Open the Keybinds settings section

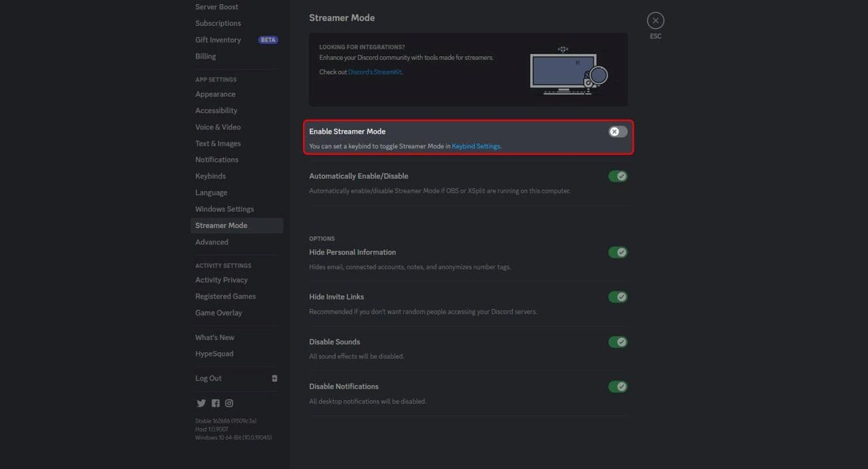tap(210, 175)
